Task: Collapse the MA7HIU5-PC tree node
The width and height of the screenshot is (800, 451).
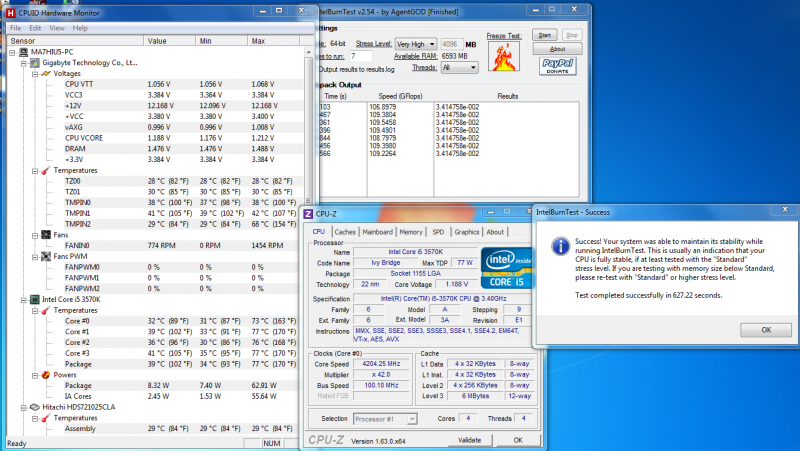Action: coord(12,52)
